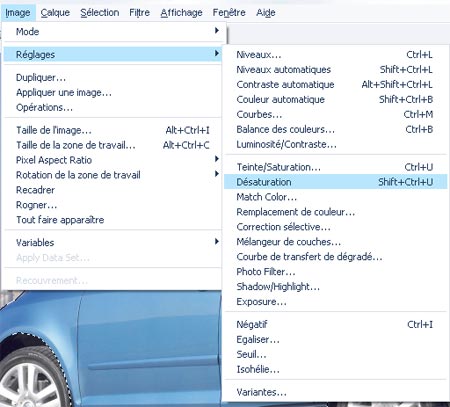Open the Affichage menu
The width and height of the screenshot is (450, 407).
coord(181,13)
